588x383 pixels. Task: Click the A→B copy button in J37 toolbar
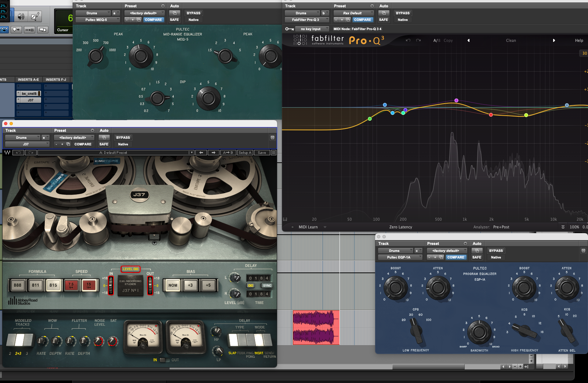click(x=228, y=152)
